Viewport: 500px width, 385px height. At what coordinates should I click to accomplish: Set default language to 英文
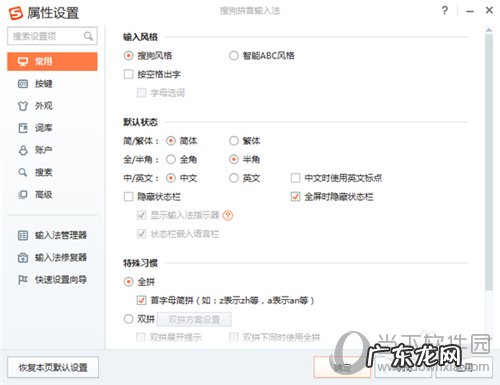[x=234, y=178]
